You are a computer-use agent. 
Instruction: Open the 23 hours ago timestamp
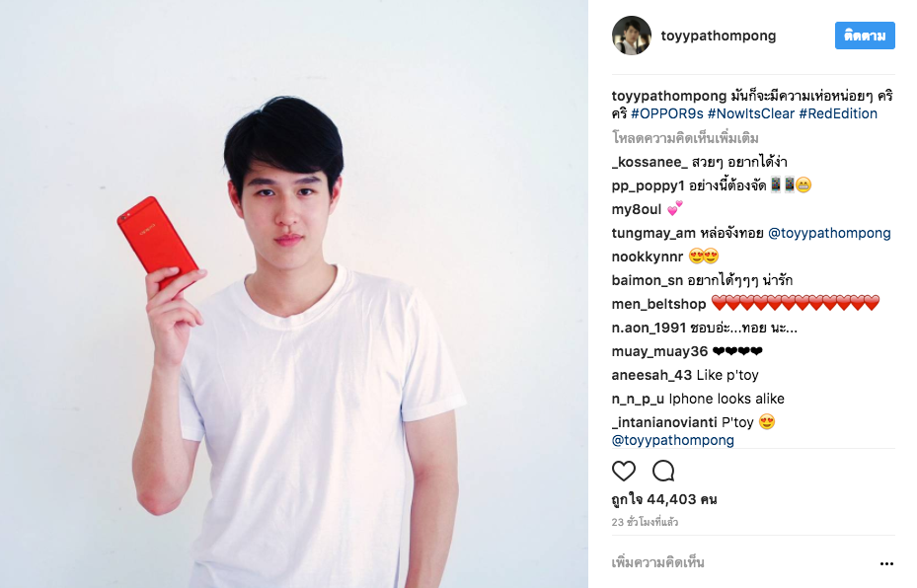click(645, 522)
